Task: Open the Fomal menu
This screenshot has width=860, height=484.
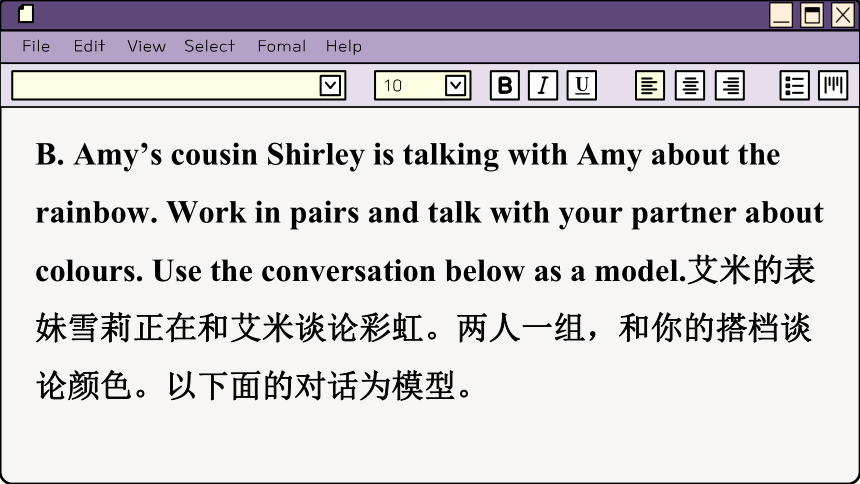Action: [282, 46]
